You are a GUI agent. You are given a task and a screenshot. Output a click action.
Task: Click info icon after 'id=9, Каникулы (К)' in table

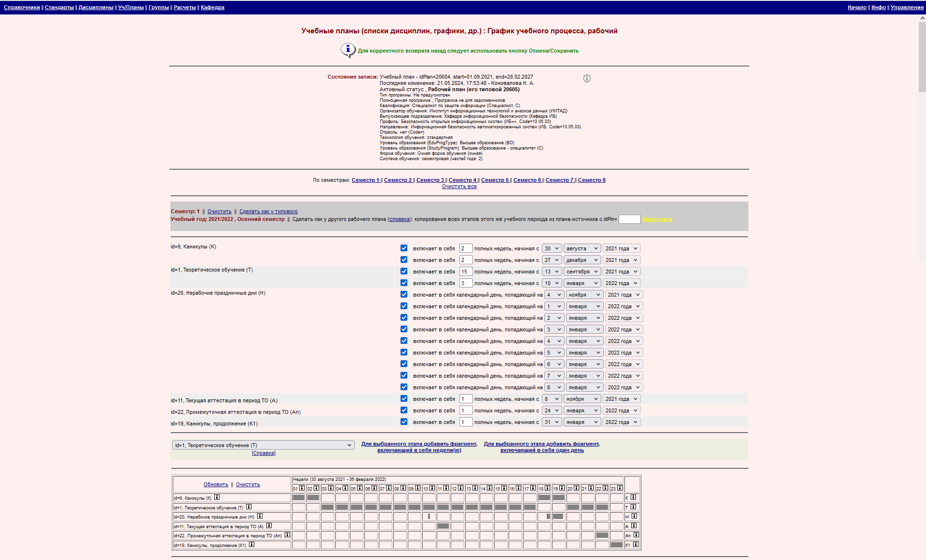coord(217,497)
